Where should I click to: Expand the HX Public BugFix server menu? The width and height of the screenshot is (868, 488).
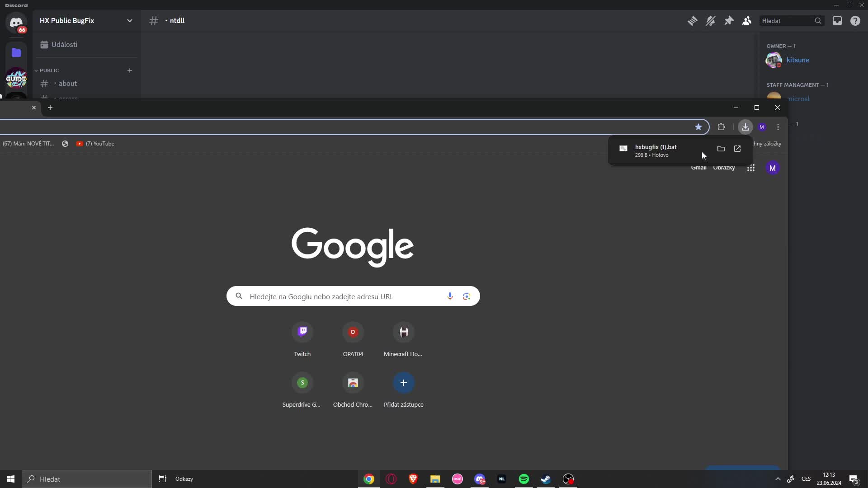coord(130,21)
